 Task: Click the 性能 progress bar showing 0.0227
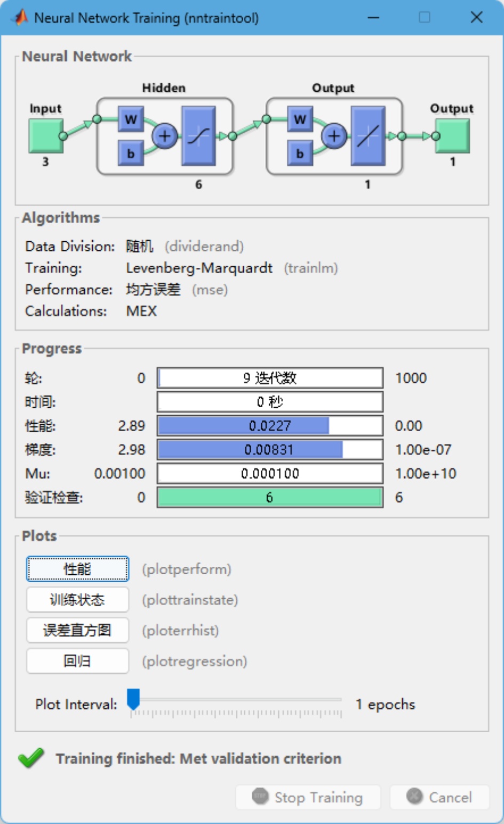[x=270, y=426]
